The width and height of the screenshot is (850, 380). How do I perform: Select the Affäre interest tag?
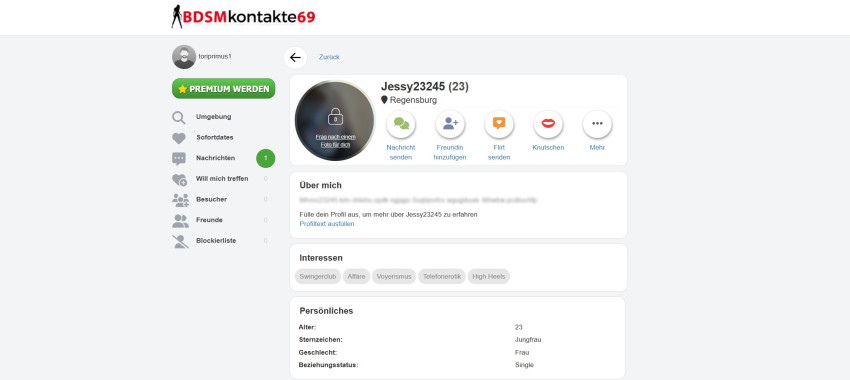point(356,276)
